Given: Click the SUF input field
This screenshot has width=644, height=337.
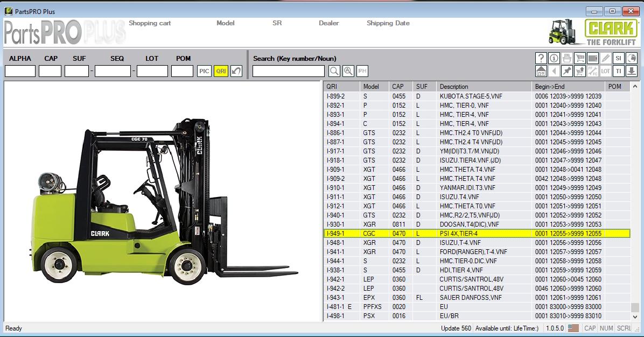Looking at the screenshot, I should [x=77, y=71].
